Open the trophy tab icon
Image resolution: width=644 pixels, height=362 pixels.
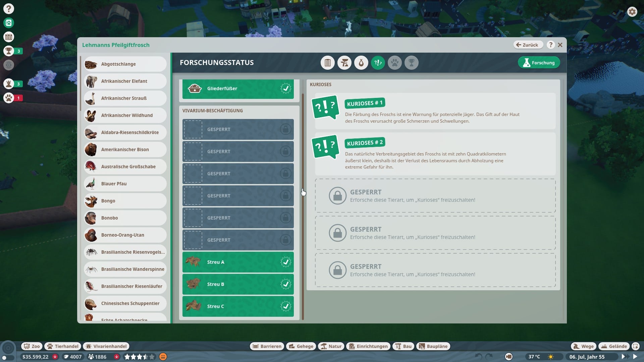pos(411,63)
